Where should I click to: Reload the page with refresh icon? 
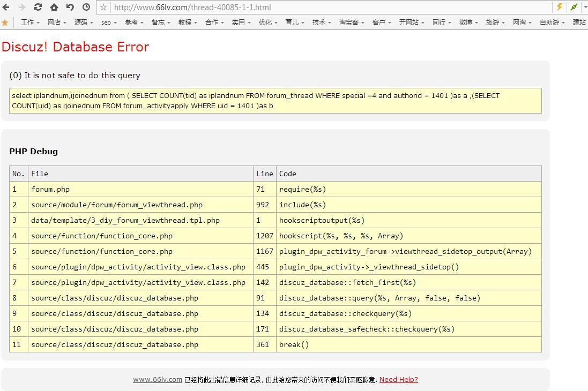click(x=38, y=7)
